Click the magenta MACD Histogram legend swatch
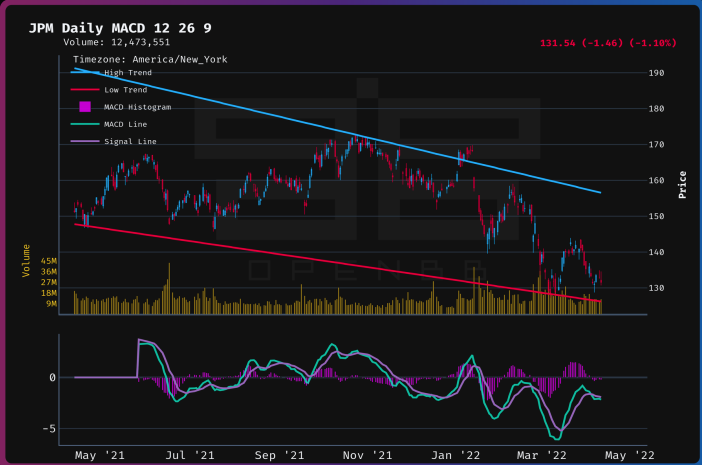702x465 pixels. tap(85, 107)
